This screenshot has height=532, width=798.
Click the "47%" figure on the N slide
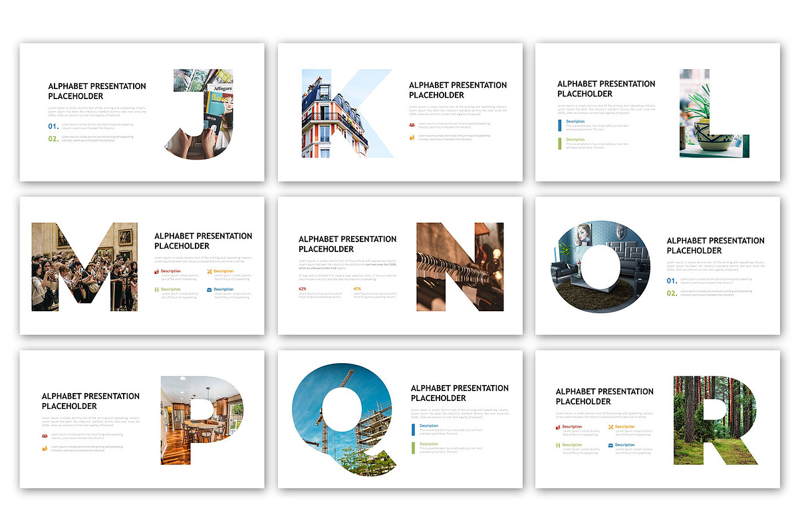[x=358, y=289]
